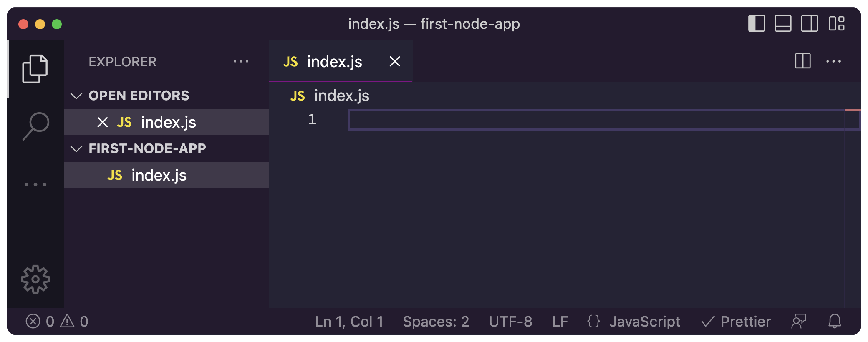
Task: Click the Prettier status bar button
Action: [x=736, y=321]
